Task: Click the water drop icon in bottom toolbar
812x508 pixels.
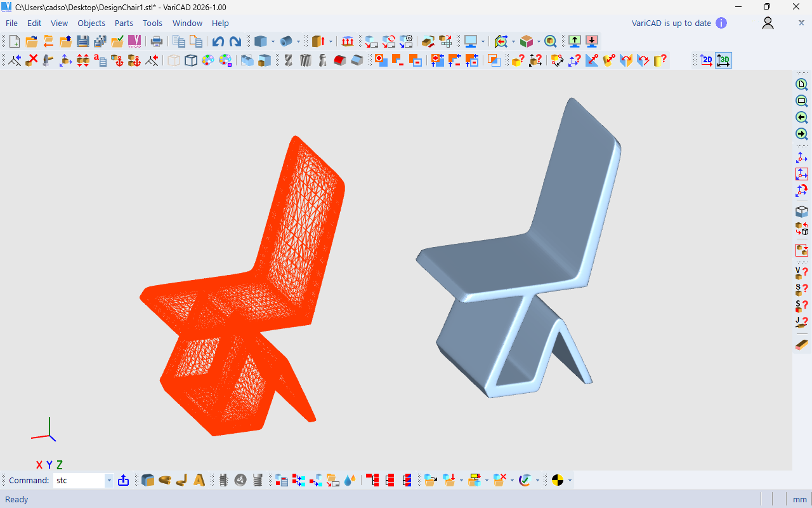Action: (350, 481)
